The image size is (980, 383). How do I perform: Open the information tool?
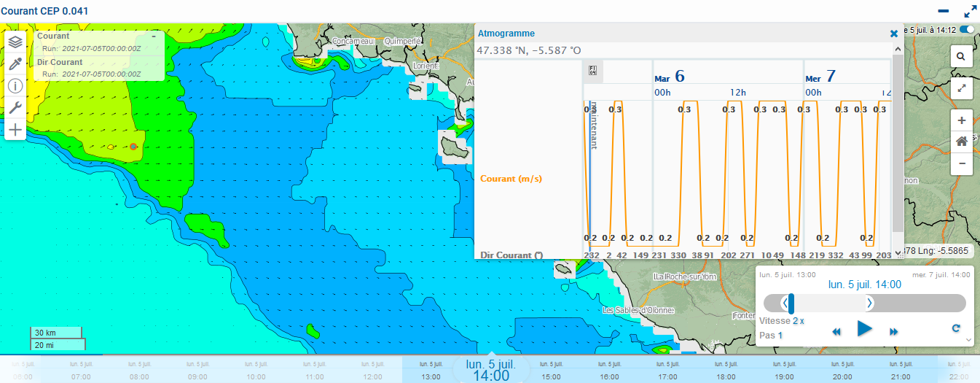[x=15, y=86]
